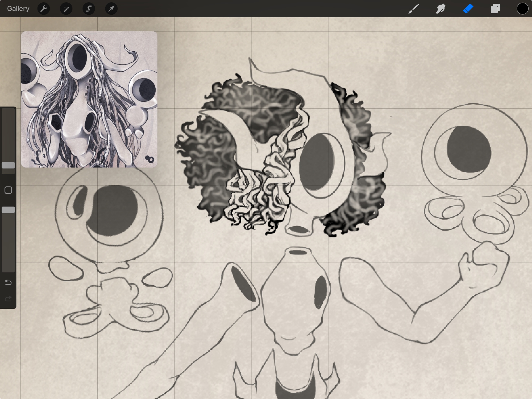Open the black color picker swatch
This screenshot has height=399, width=532.
[522, 9]
